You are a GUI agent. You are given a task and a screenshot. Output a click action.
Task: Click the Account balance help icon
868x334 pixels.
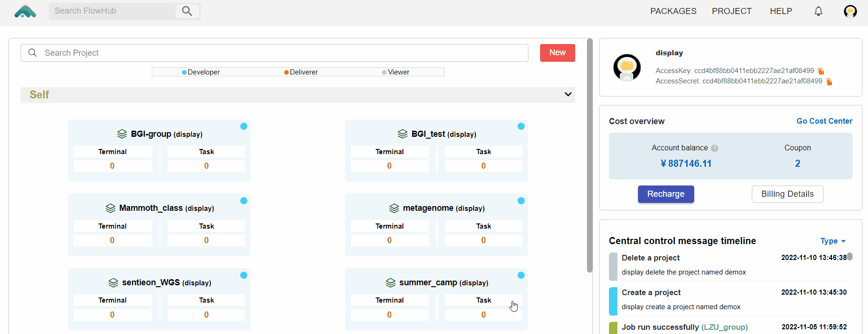click(714, 148)
